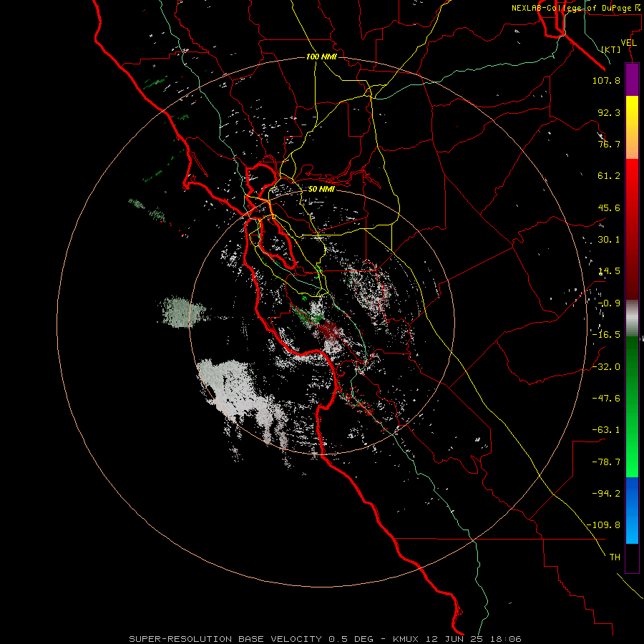Click the 30.1 legend value
This screenshot has width=644, height=644.
coord(609,240)
